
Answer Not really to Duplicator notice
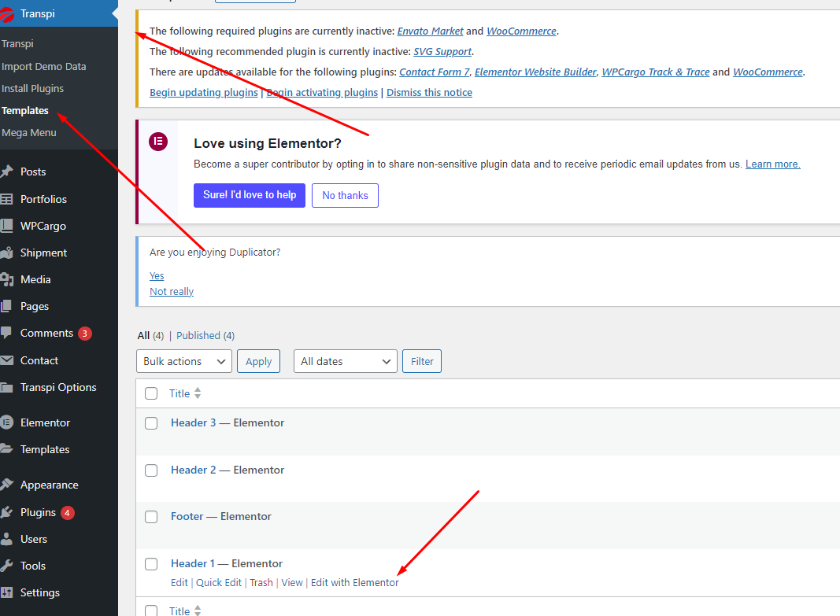[172, 292]
